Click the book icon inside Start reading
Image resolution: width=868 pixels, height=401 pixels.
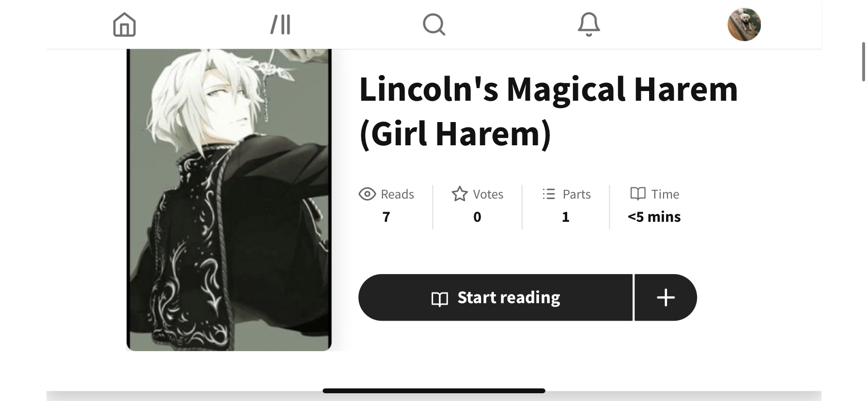tap(440, 299)
